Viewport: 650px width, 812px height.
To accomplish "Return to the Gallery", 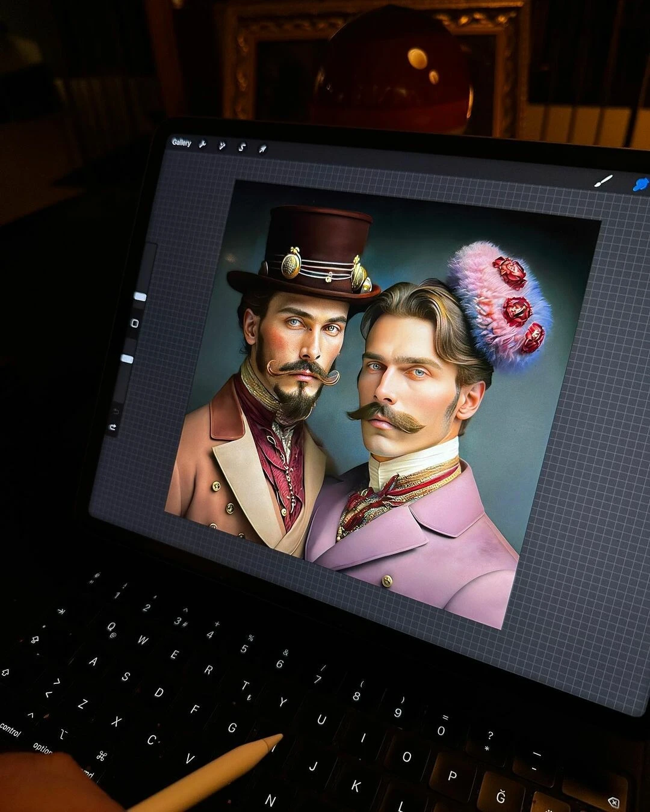I will click(x=181, y=143).
